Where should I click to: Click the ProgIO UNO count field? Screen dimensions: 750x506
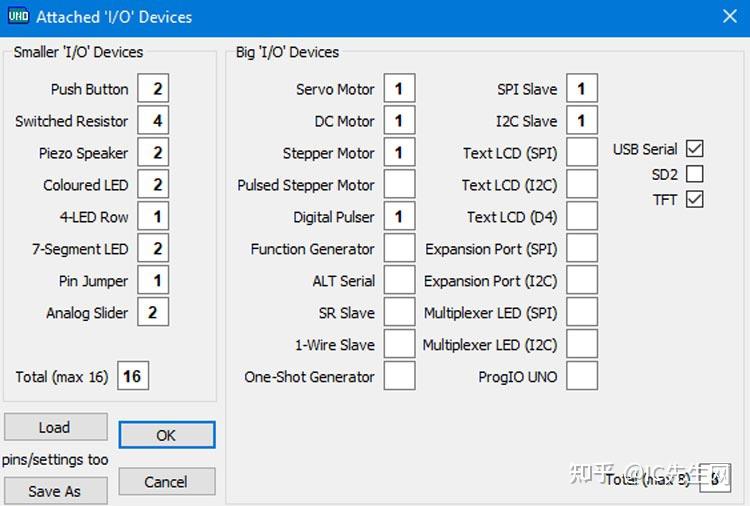coord(582,376)
